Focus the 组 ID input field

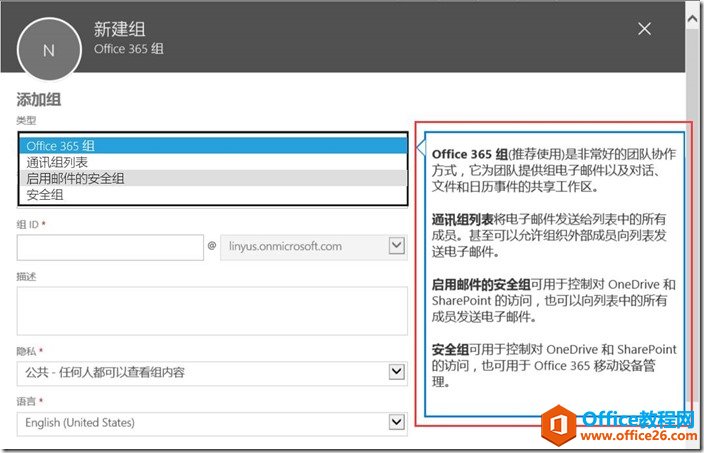point(110,247)
